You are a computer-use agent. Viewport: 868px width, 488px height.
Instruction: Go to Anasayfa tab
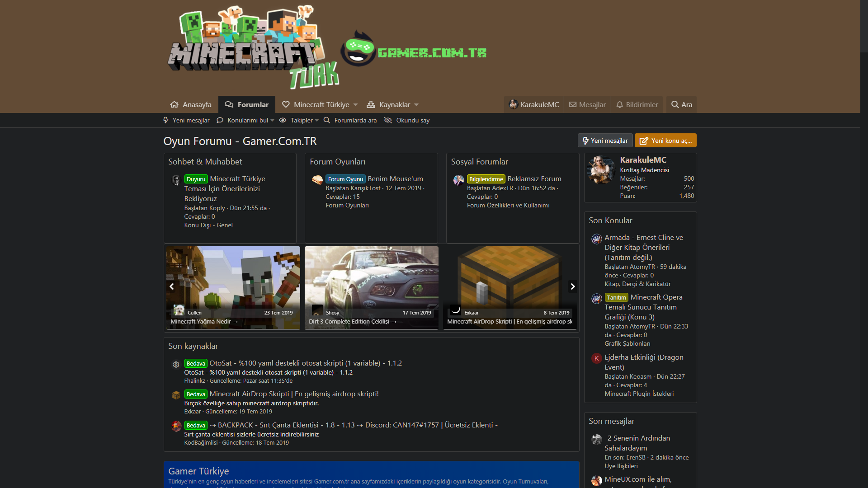pyautogui.click(x=191, y=104)
